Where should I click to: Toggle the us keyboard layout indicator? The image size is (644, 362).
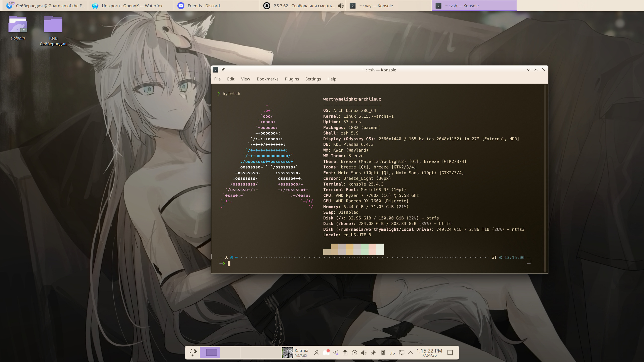[x=392, y=353]
